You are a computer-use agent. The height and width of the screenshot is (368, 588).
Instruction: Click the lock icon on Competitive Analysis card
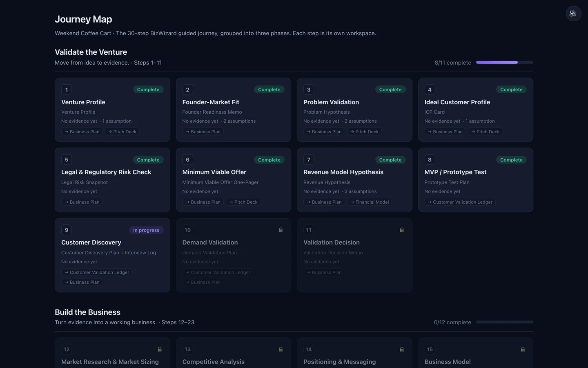[281, 349]
